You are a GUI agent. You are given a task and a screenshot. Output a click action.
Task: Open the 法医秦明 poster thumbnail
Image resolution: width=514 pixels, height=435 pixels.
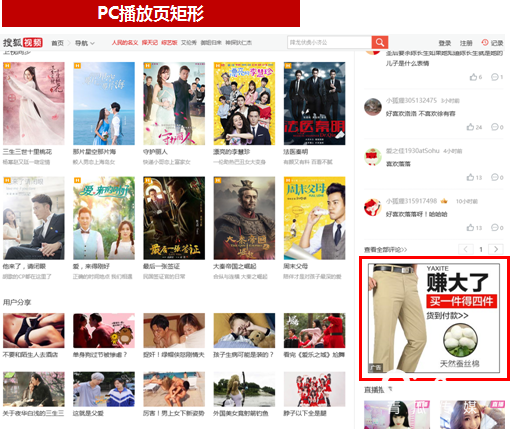coord(314,103)
